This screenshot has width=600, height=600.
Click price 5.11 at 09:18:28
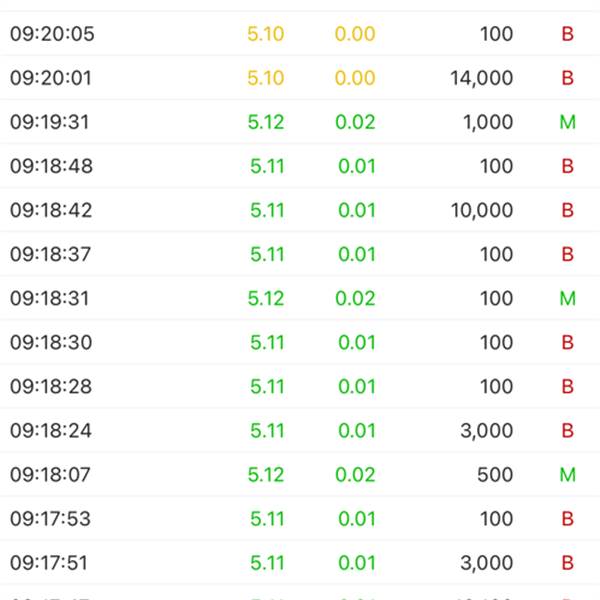coord(267,386)
